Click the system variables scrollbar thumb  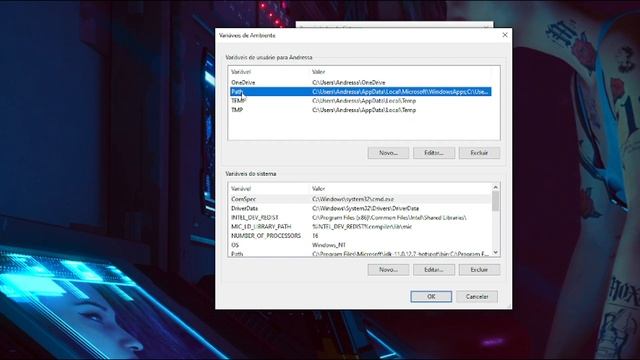(496, 201)
